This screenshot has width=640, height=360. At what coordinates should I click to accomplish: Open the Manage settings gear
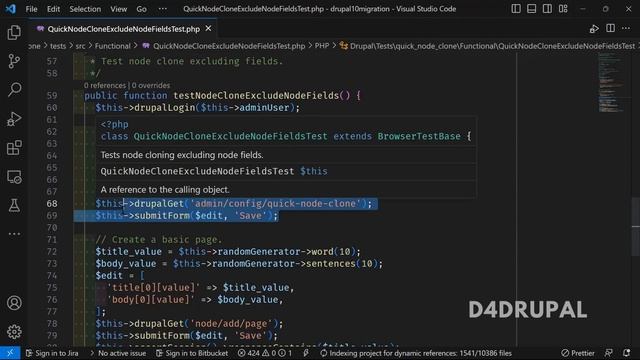(14, 331)
